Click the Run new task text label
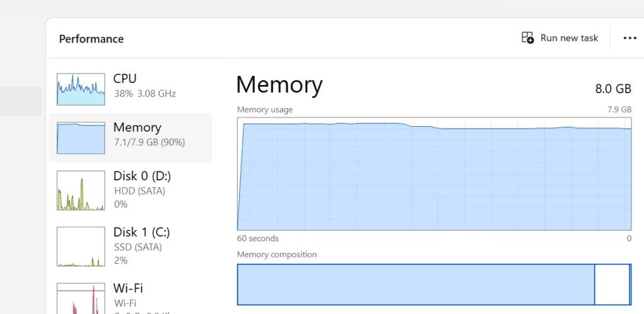This screenshot has width=644, height=314. point(569,38)
